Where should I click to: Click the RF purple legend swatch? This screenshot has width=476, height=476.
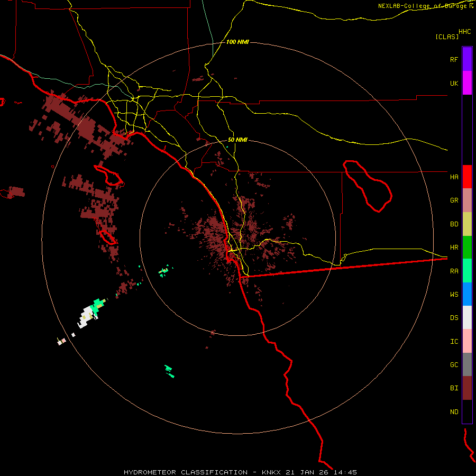(467, 59)
